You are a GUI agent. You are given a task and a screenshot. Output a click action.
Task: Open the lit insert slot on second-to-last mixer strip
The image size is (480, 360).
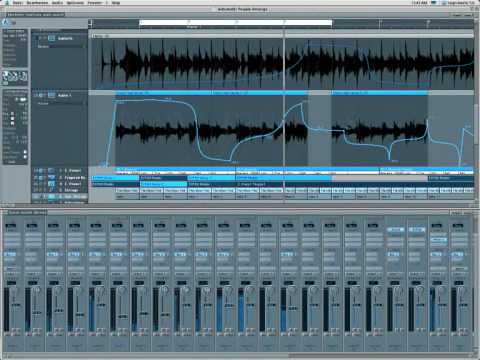click(438, 240)
